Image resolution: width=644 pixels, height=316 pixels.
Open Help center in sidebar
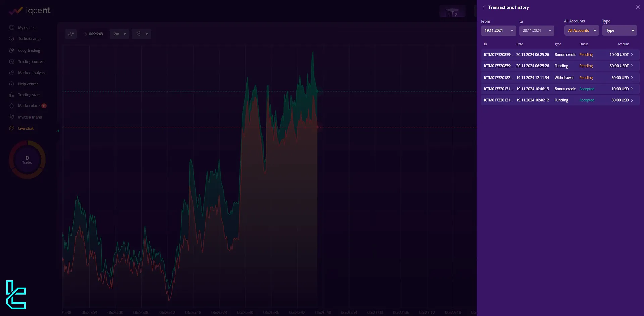pos(28,84)
